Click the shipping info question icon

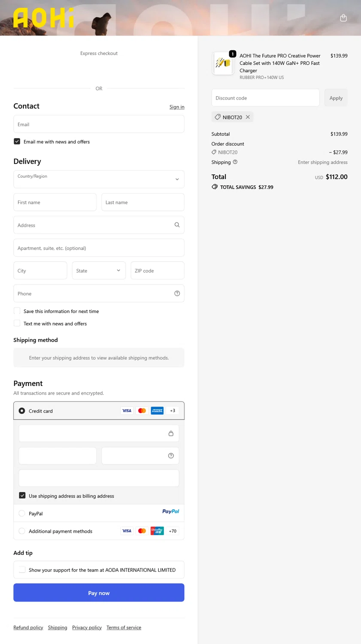(235, 162)
